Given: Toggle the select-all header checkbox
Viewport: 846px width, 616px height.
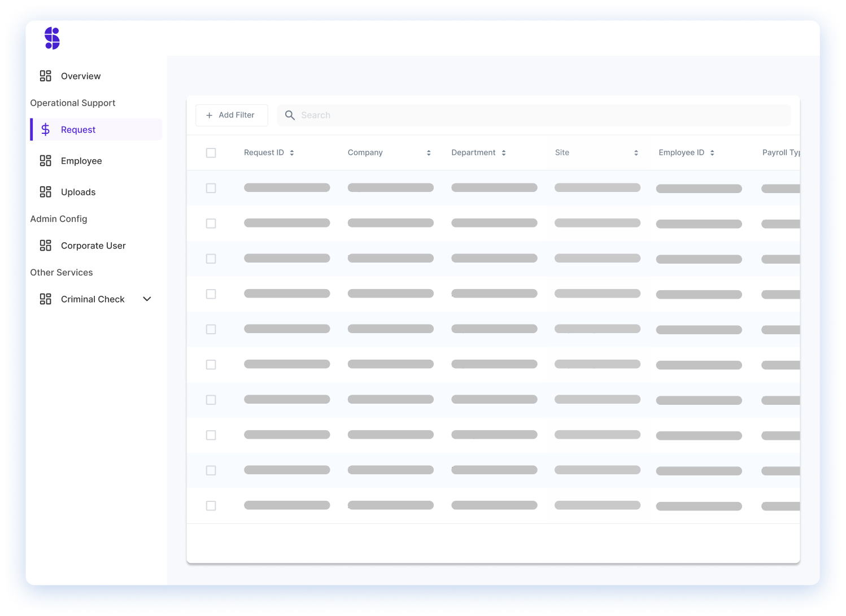Looking at the screenshot, I should (x=211, y=153).
